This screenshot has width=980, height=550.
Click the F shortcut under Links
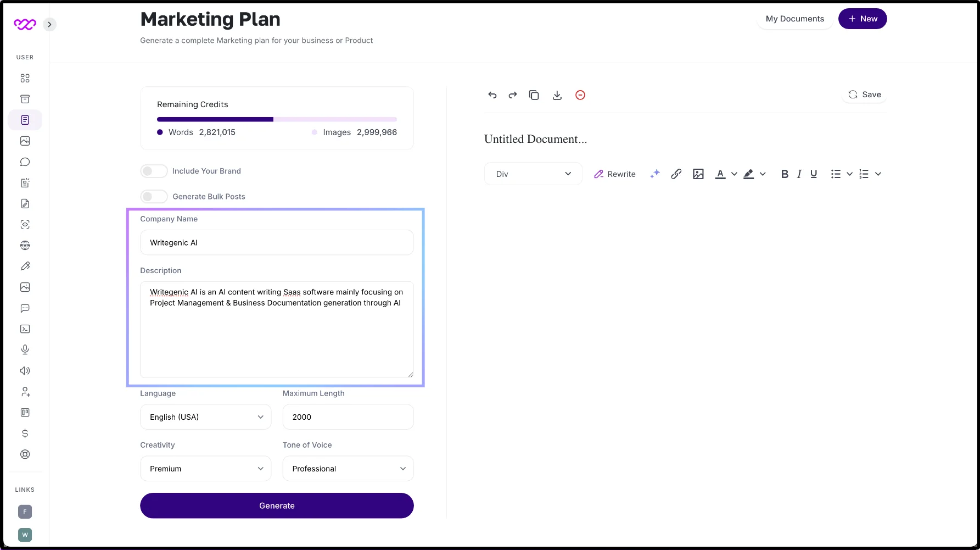point(25,512)
